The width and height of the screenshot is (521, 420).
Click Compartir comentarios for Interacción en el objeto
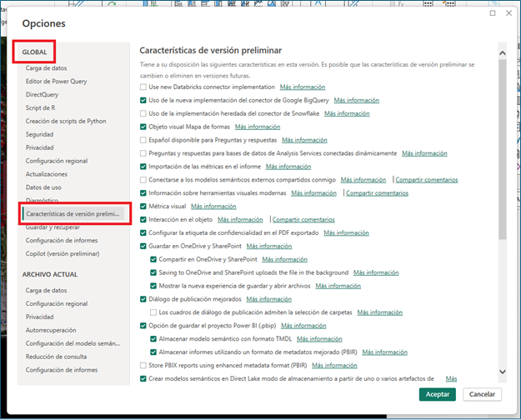(x=303, y=219)
